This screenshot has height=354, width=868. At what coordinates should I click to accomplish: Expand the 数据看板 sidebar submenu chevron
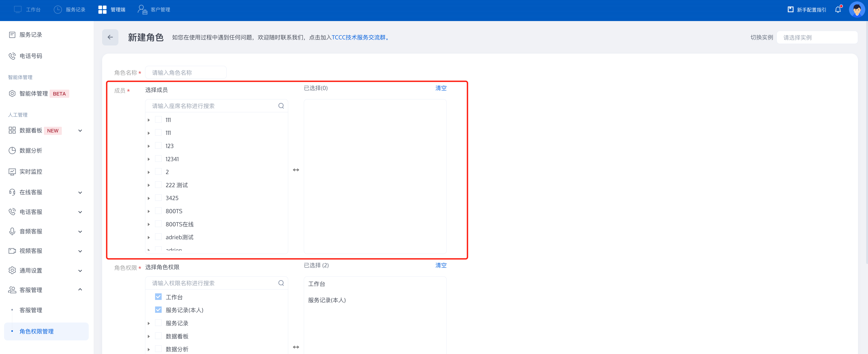(x=80, y=131)
